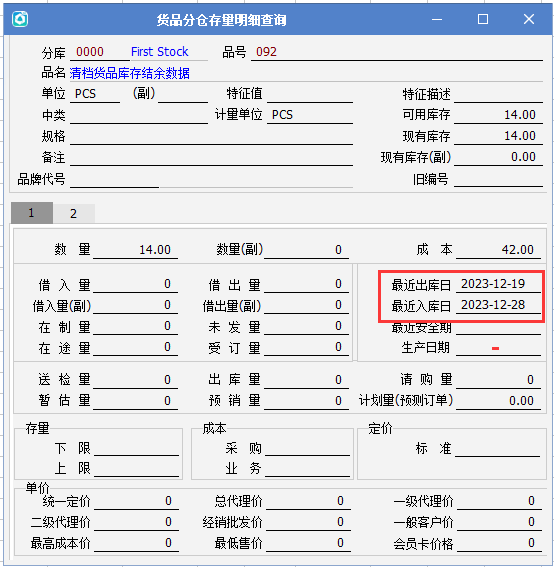Open the First Stock warehouse name link
Viewport: 554px width, 567px height.
tap(159, 52)
